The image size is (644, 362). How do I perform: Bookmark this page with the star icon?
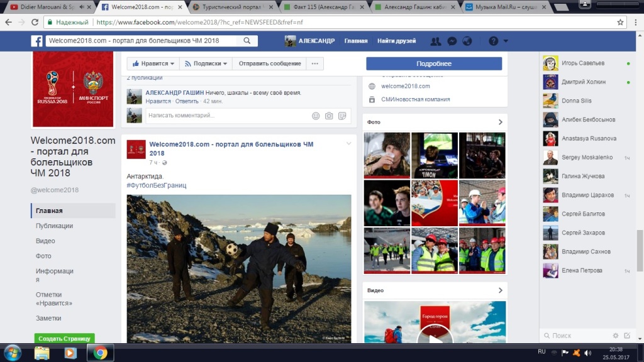(x=620, y=22)
